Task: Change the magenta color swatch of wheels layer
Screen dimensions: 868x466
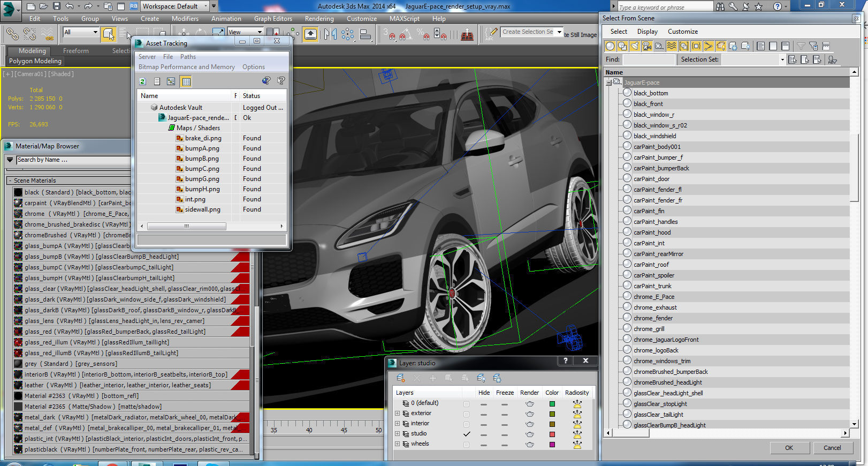Action: 552,445
